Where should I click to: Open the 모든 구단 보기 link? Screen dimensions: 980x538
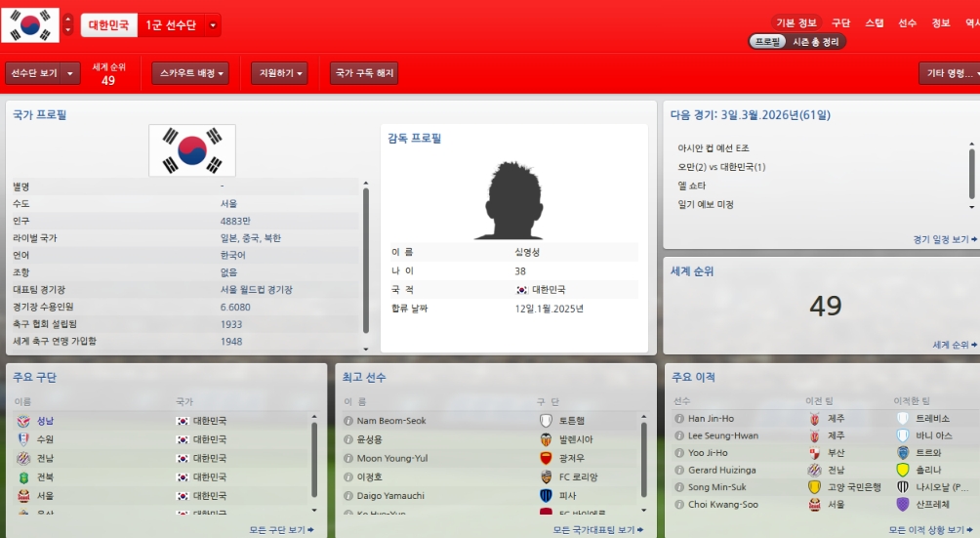281,530
